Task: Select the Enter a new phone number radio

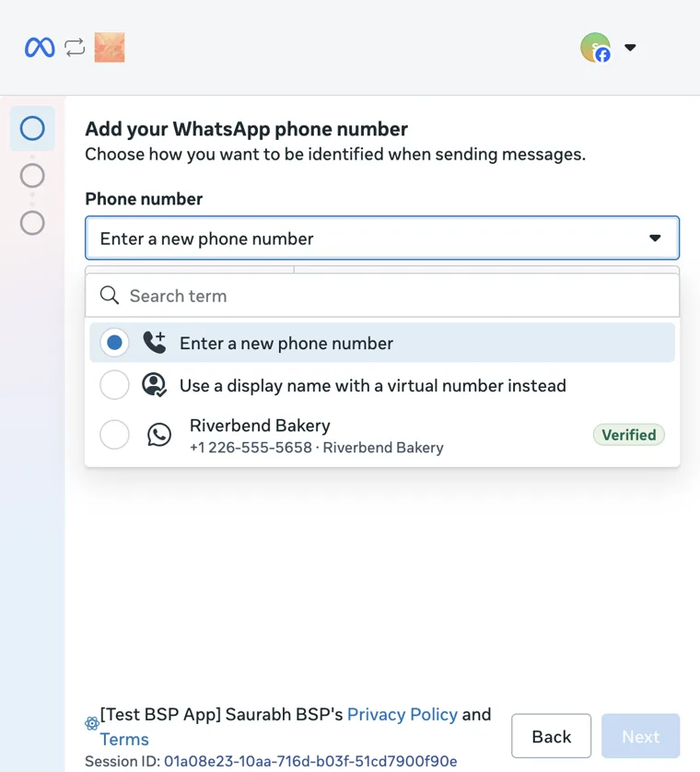Action: 114,343
